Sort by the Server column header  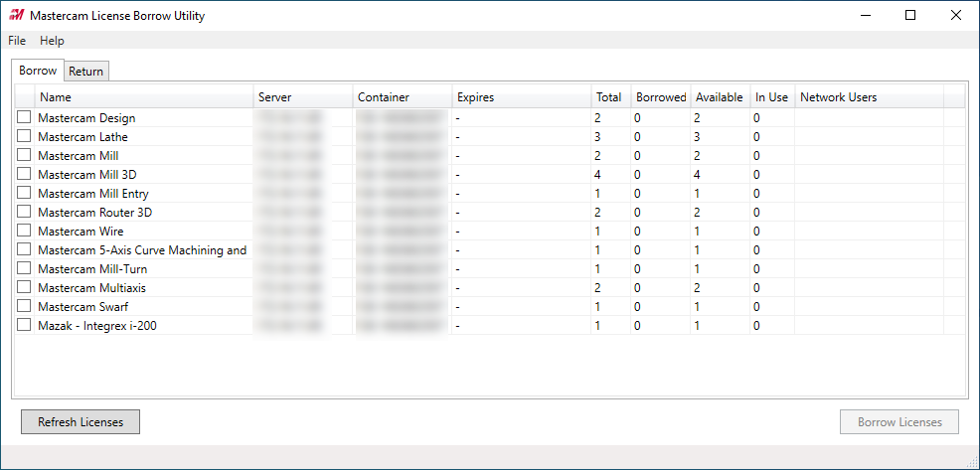click(x=303, y=96)
